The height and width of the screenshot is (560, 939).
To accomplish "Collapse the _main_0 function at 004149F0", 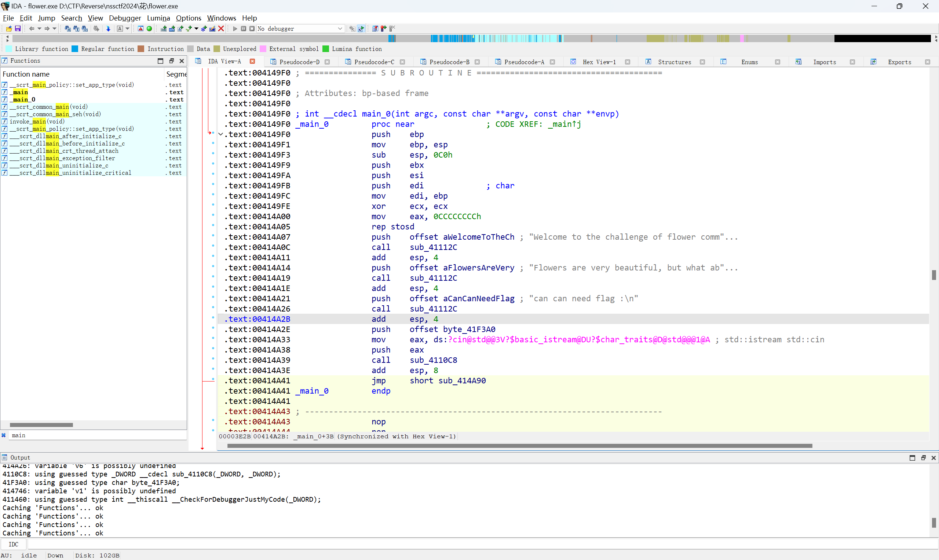I will pos(220,135).
